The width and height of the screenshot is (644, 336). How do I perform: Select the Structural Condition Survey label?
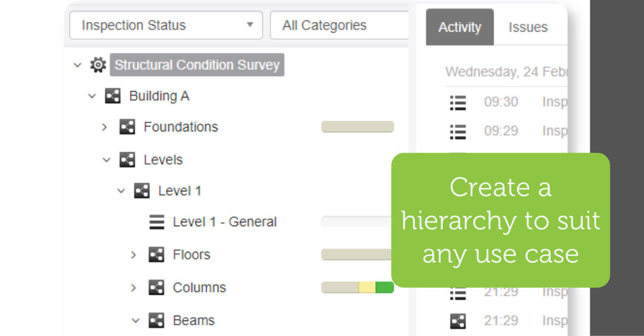coord(197,65)
